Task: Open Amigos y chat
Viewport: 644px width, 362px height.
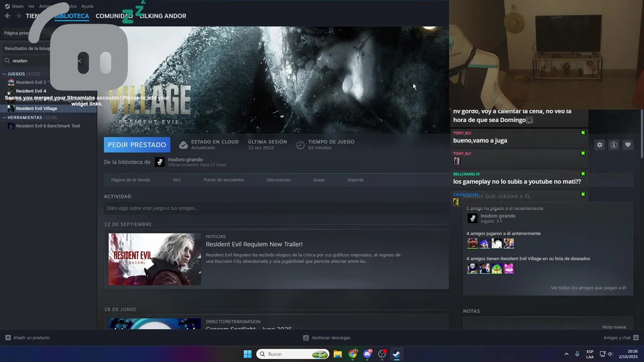Action: (617, 338)
